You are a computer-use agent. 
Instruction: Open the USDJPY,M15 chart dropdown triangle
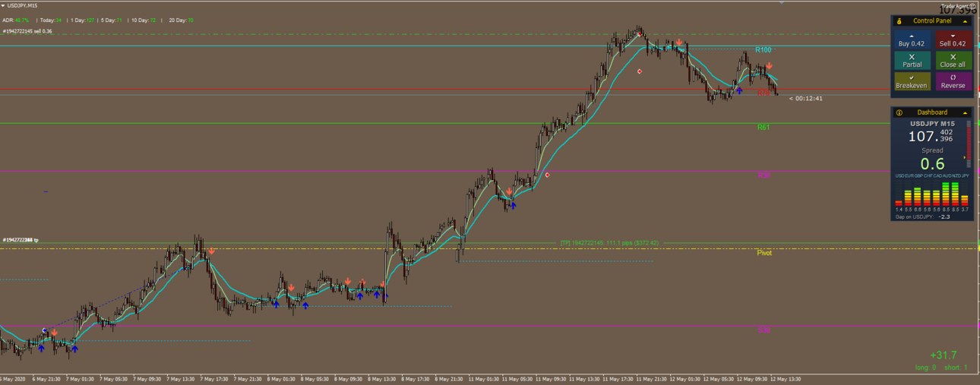coord(4,5)
